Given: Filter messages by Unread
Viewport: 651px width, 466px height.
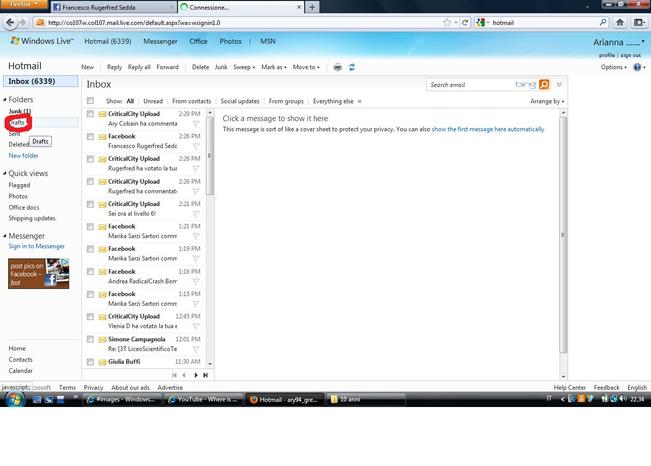Looking at the screenshot, I should 153,101.
